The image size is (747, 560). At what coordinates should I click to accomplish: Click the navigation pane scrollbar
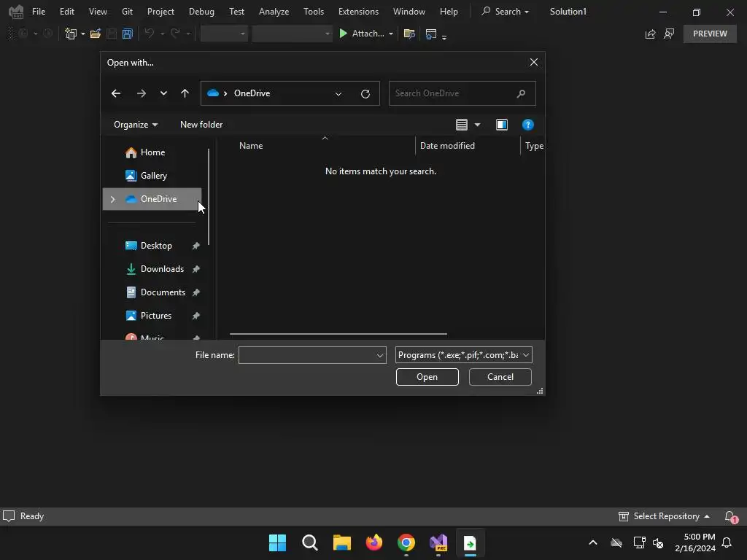click(209, 196)
